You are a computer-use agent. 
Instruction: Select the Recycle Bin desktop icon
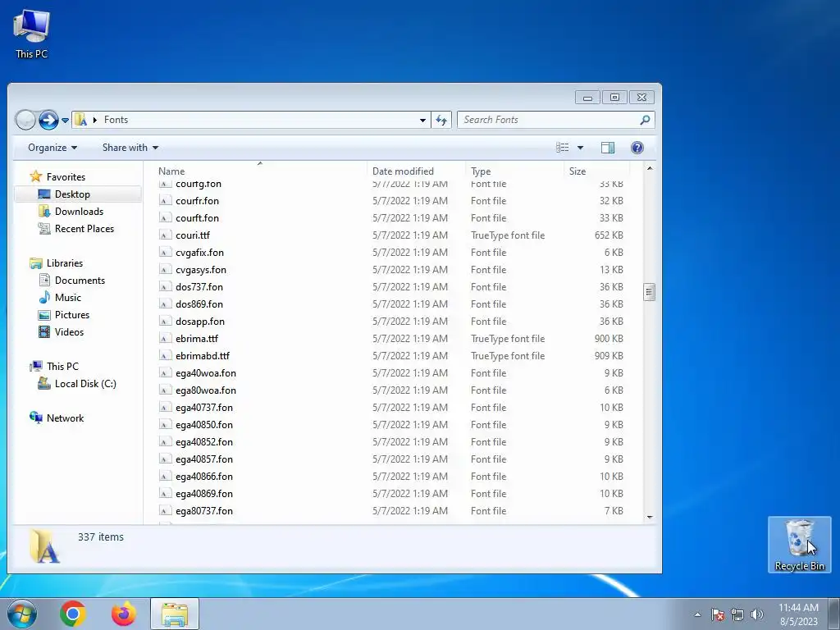pyautogui.click(x=799, y=545)
